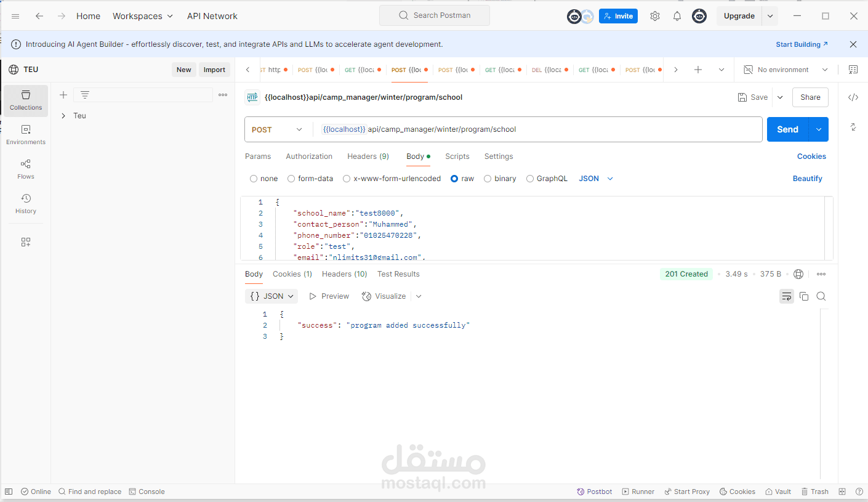Click Start Proxy in the status bar

pyautogui.click(x=687, y=492)
